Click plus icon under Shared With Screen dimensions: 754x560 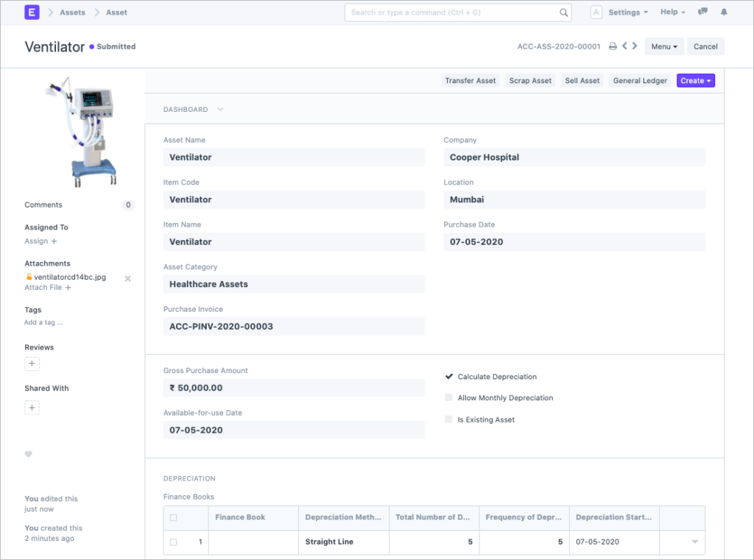[x=32, y=408]
